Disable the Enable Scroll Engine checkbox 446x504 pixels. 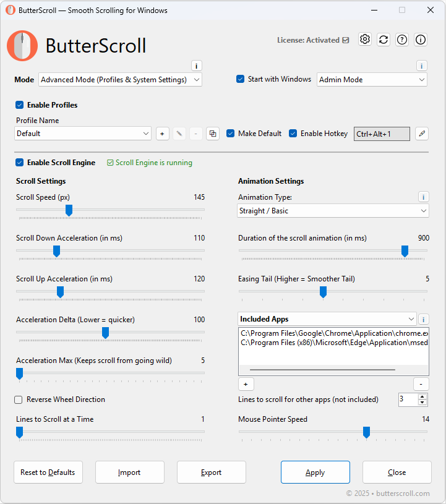click(x=18, y=162)
